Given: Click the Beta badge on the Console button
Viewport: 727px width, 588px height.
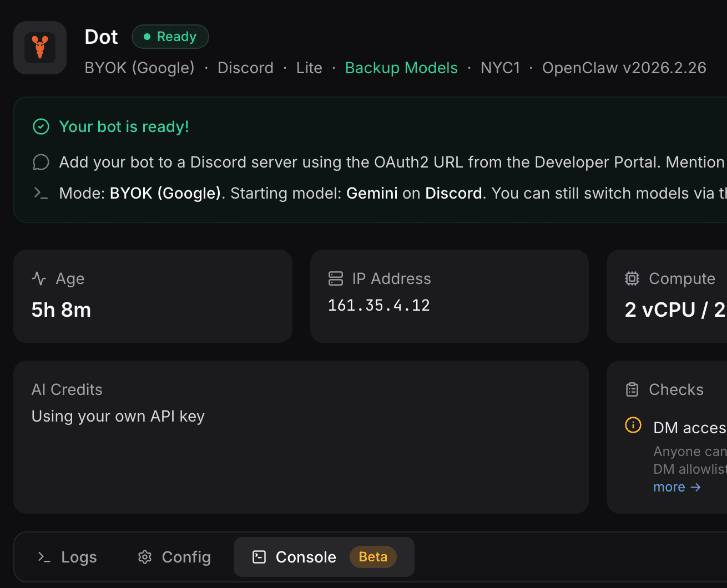Looking at the screenshot, I should [x=373, y=556].
